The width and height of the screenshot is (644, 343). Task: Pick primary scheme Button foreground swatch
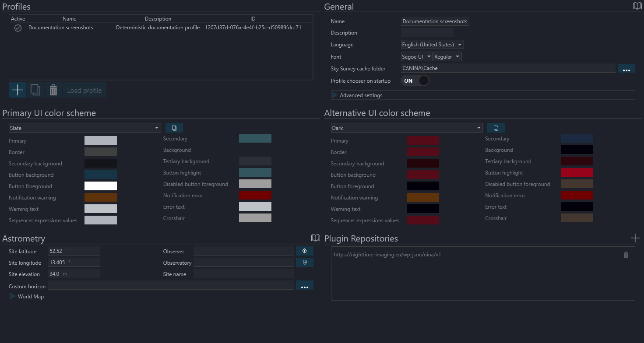[101, 186]
